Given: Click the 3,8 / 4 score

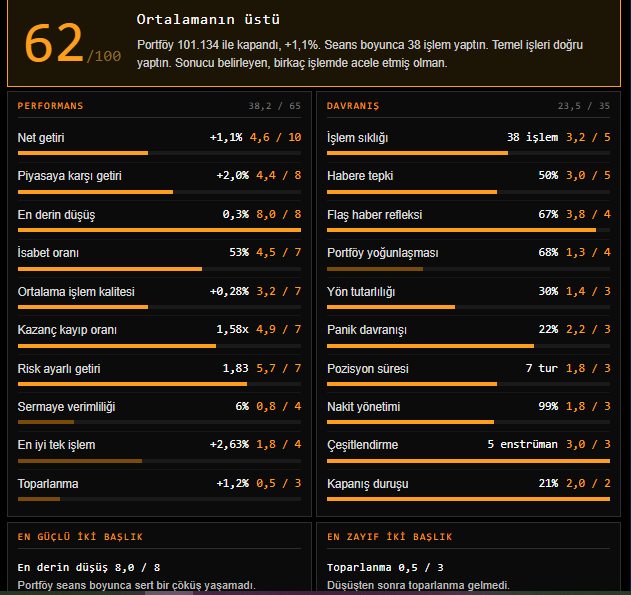Looking at the screenshot, I should tap(588, 214).
